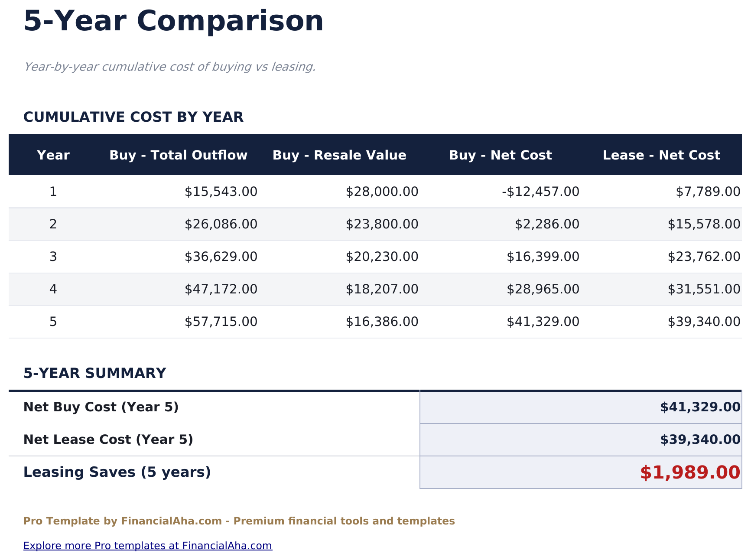Image resolution: width=751 pixels, height=560 pixels.
Task: Click the 5-Year Comparison page title
Action: click(x=172, y=21)
